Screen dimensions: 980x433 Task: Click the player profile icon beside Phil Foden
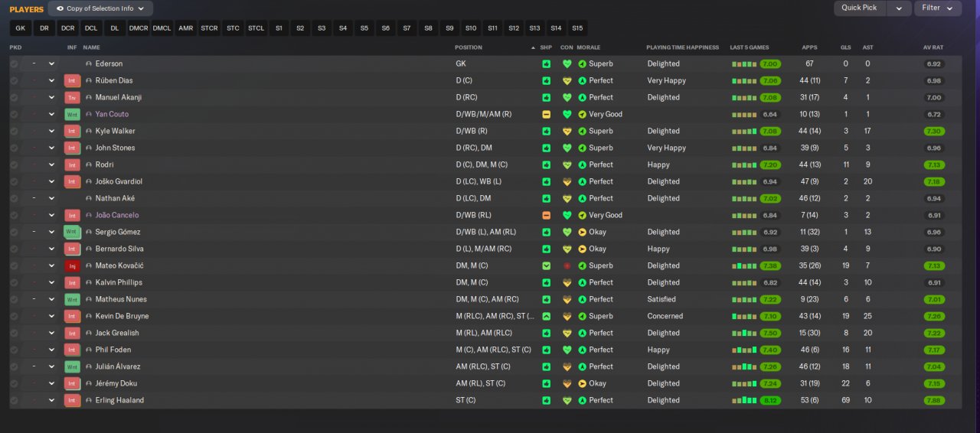click(x=89, y=350)
